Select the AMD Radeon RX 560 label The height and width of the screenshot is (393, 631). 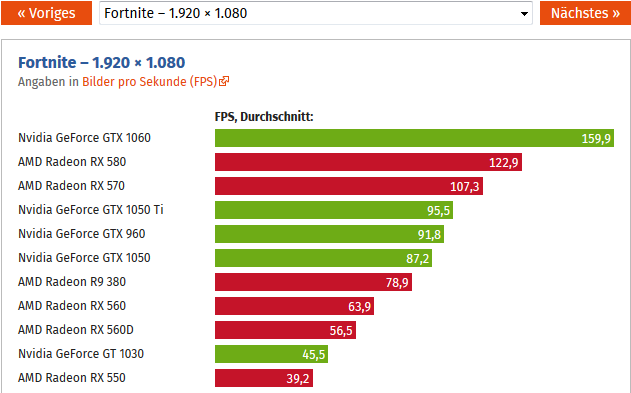coord(72,306)
